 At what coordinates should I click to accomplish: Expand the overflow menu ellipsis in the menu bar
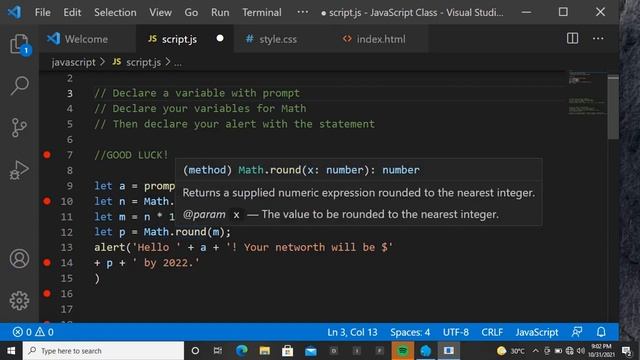(302, 12)
